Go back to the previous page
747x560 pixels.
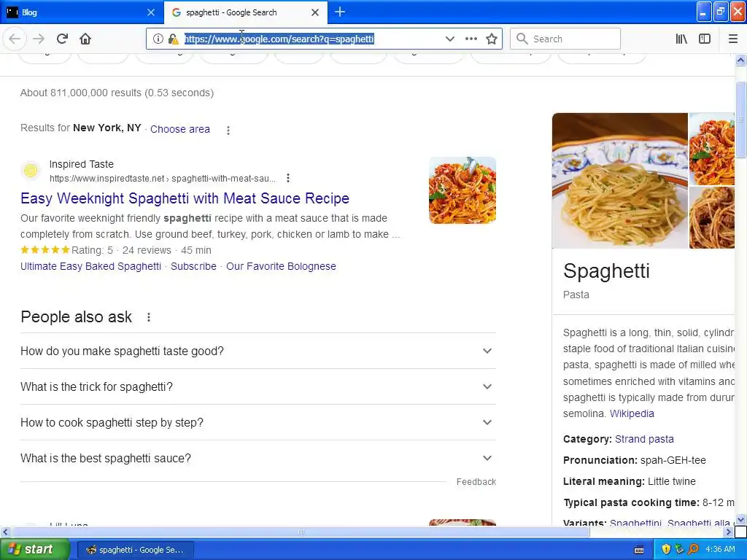[15, 39]
